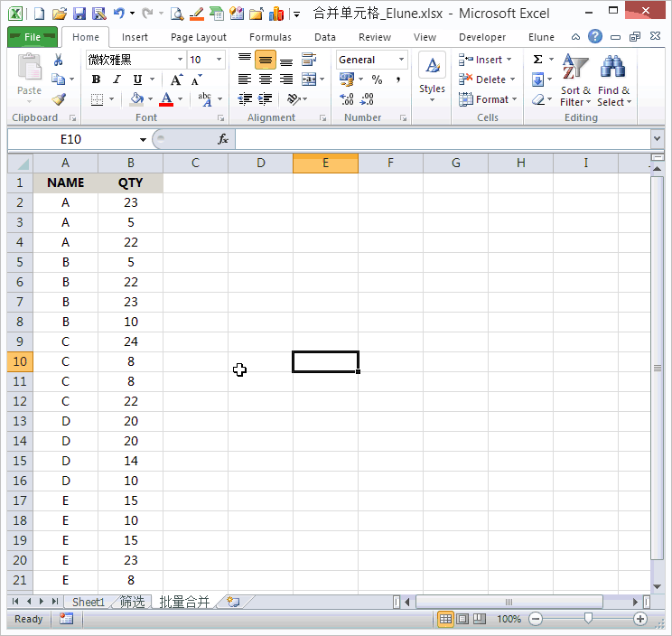Click the Format Painter brush icon

[59, 99]
